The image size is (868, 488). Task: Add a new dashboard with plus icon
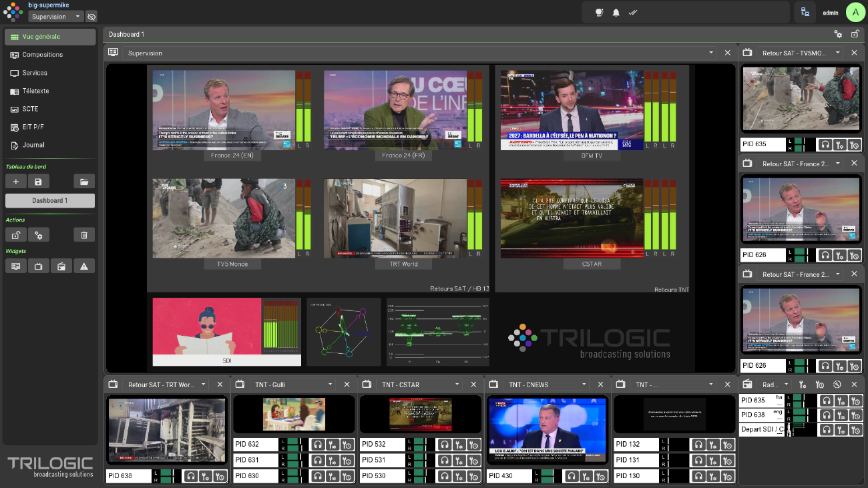16,182
